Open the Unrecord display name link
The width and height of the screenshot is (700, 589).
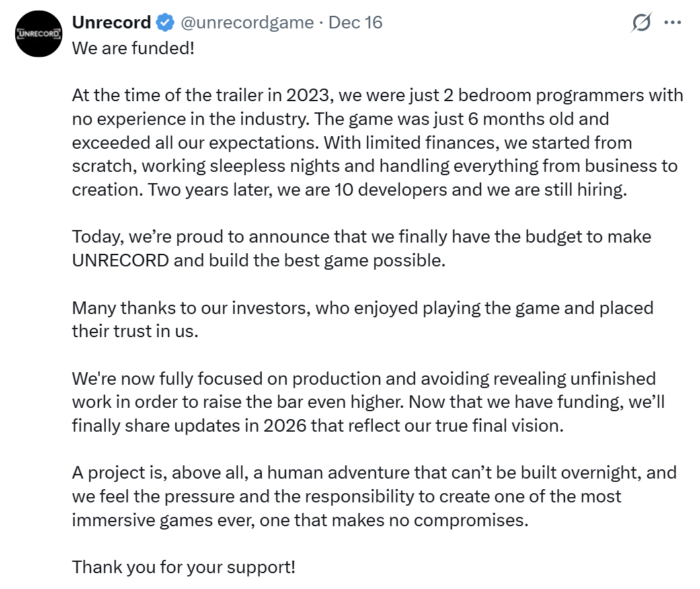click(111, 22)
